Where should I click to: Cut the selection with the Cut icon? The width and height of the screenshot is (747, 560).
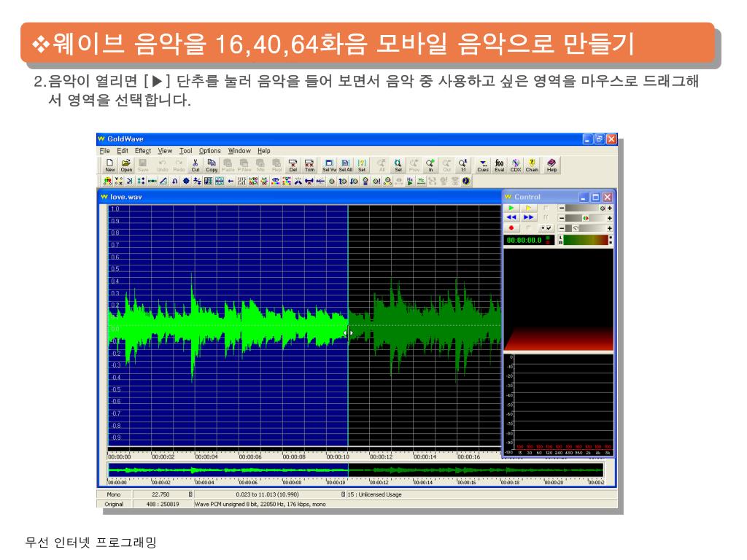click(x=196, y=166)
